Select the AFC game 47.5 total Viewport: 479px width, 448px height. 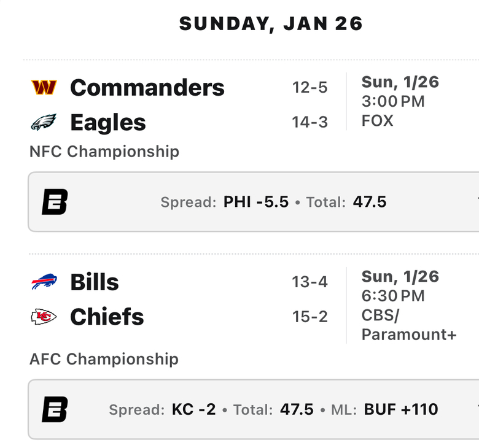pos(297,409)
